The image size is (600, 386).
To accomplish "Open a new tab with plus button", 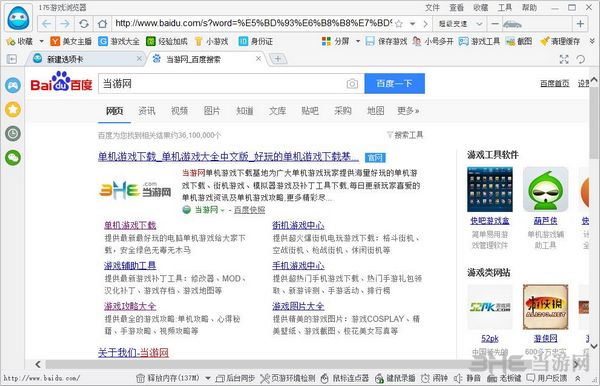I will point(278,59).
